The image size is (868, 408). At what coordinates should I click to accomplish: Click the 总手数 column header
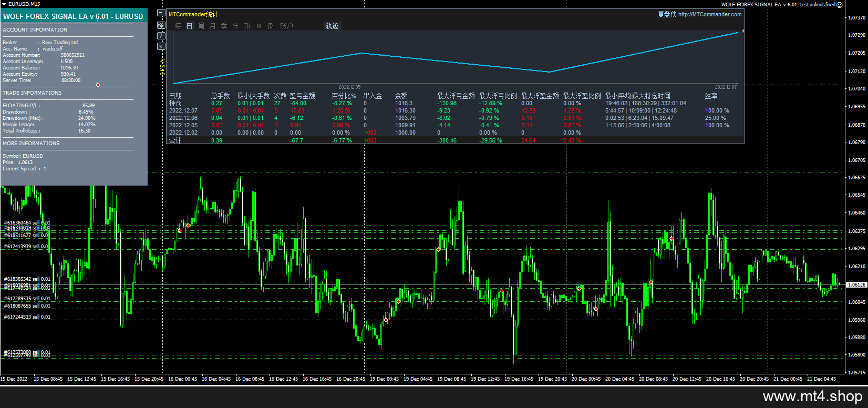pyautogui.click(x=221, y=96)
